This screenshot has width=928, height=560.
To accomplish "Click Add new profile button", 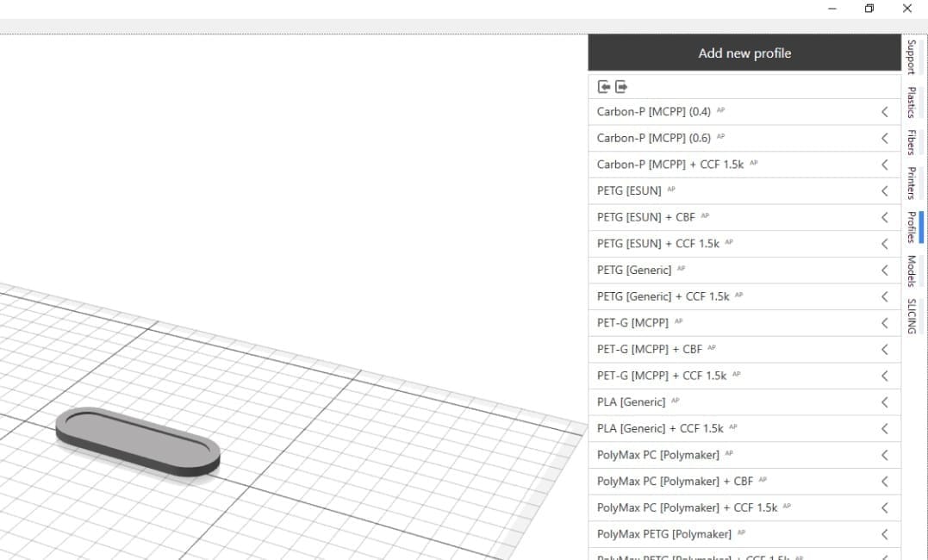I will [744, 53].
